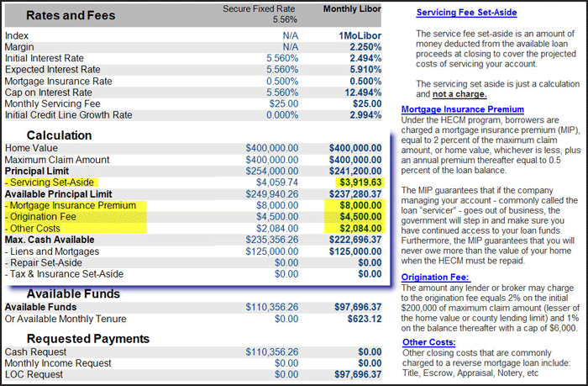Image resolution: width=588 pixels, height=386 pixels.
Task: Click the 5.910% expected interest rate
Action: click(365, 70)
